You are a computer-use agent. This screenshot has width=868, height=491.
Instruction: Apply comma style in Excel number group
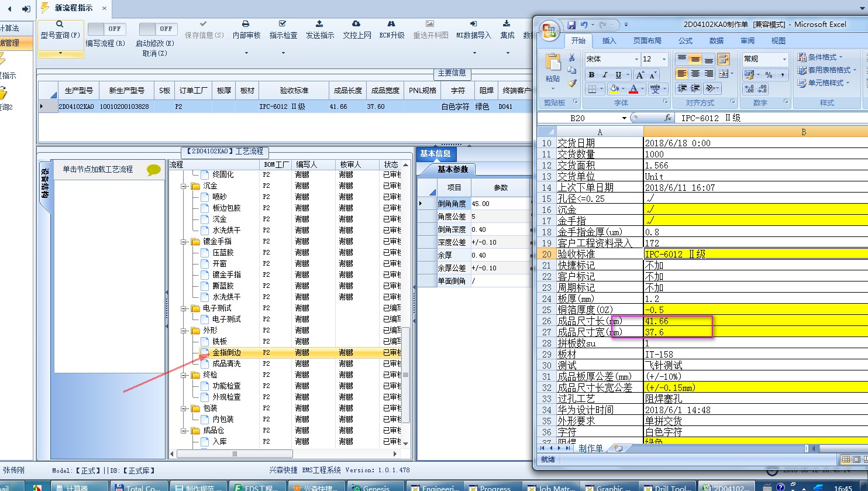783,75
